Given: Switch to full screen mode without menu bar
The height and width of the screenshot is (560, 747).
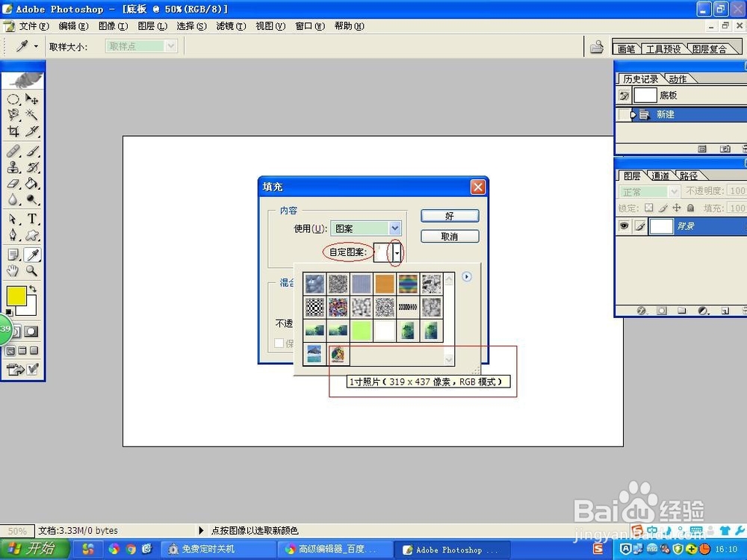Looking at the screenshot, I should coord(34,350).
